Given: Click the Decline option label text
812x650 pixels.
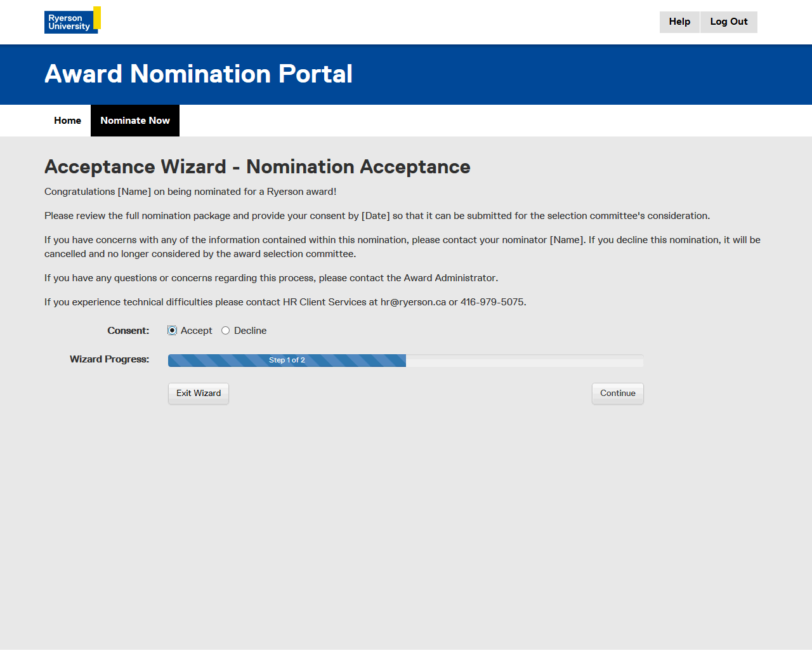Looking at the screenshot, I should coord(250,331).
